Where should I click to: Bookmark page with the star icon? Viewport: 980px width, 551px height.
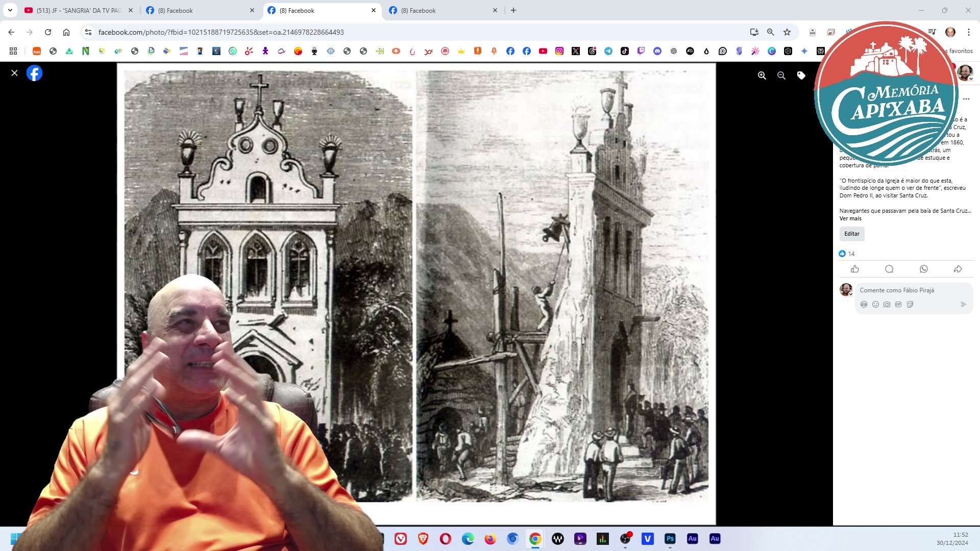click(x=787, y=32)
